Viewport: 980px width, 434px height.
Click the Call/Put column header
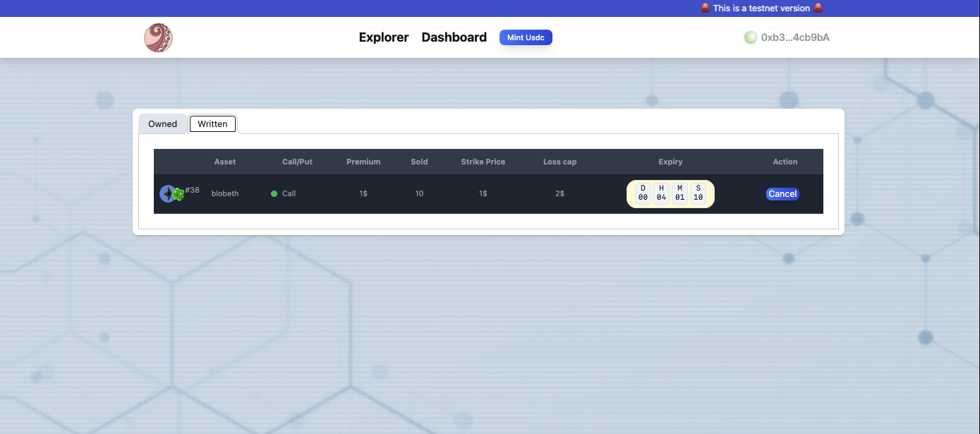pyautogui.click(x=297, y=162)
